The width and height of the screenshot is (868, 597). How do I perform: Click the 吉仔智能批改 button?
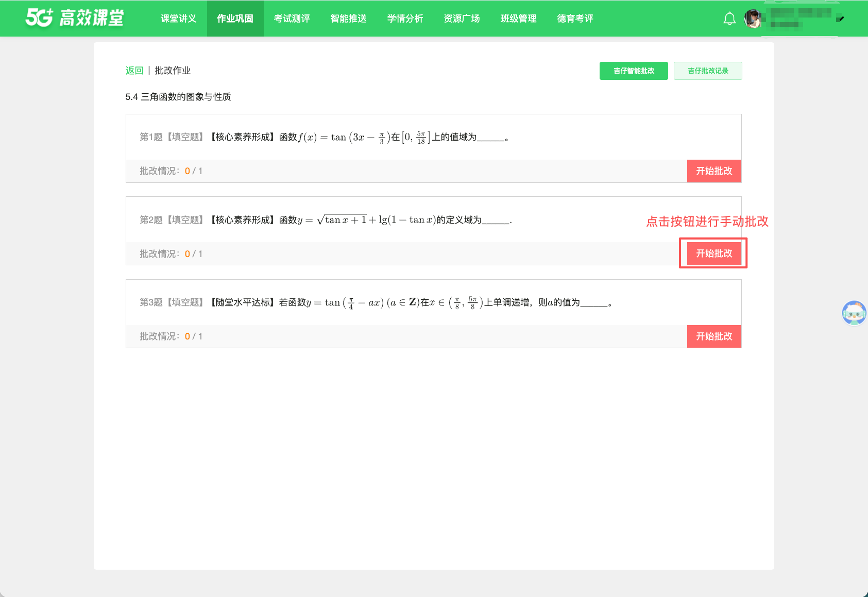click(634, 71)
